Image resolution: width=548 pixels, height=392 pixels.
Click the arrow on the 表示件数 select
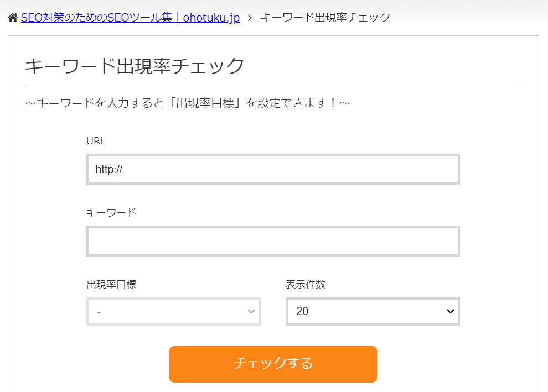pos(450,312)
